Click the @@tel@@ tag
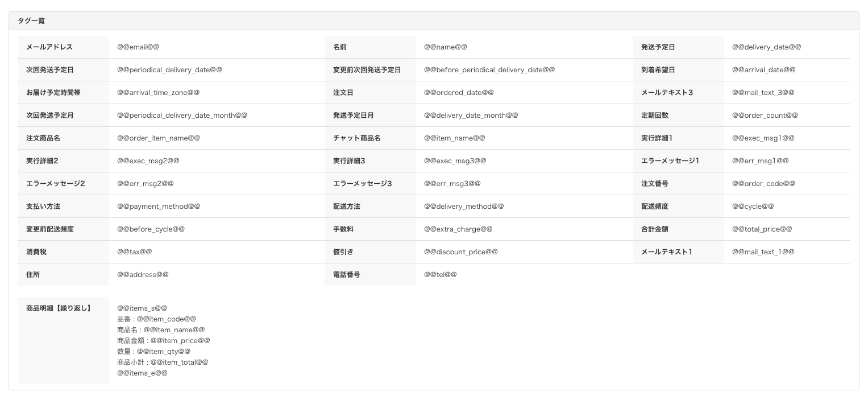This screenshot has height=400, width=868. pos(441,275)
